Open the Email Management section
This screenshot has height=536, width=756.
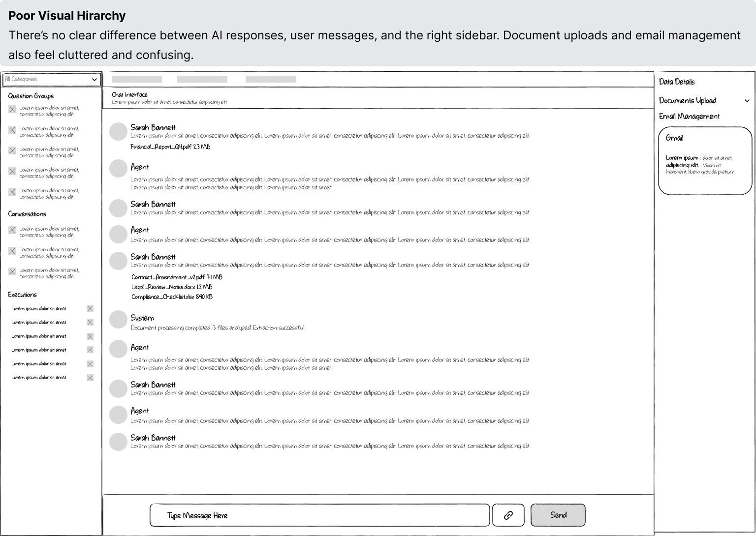(x=689, y=117)
